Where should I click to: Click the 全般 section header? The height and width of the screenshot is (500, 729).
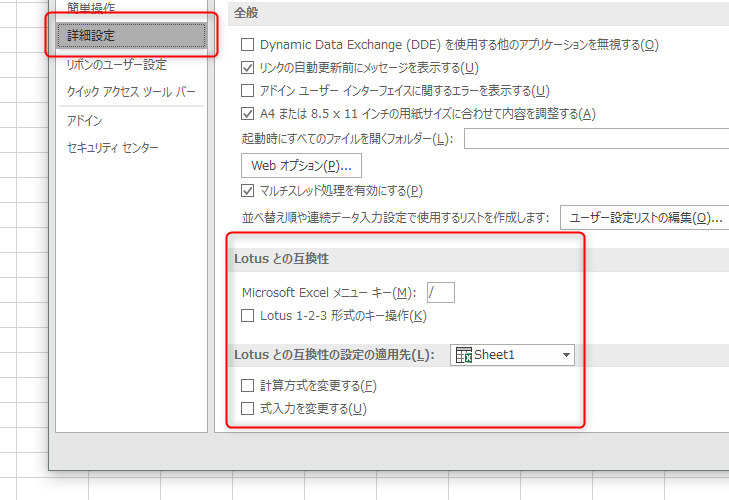pyautogui.click(x=246, y=13)
